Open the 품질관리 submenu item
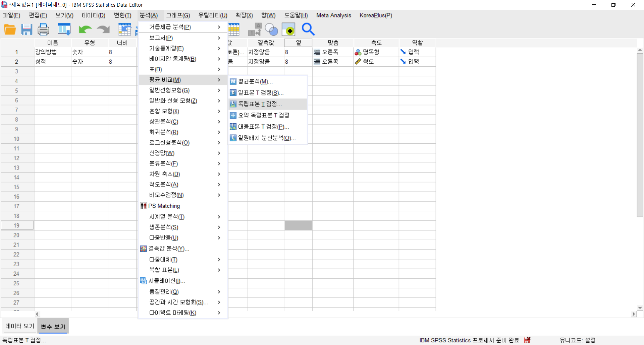 (x=183, y=292)
